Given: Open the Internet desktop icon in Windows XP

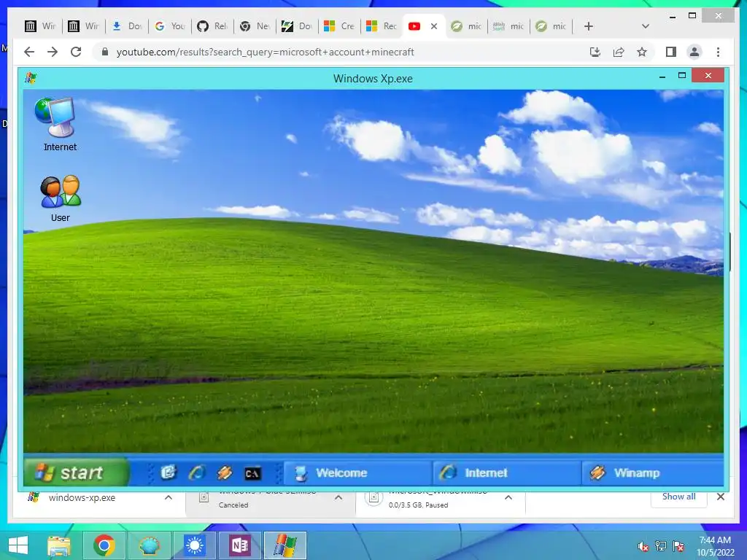Looking at the screenshot, I should 60,124.
